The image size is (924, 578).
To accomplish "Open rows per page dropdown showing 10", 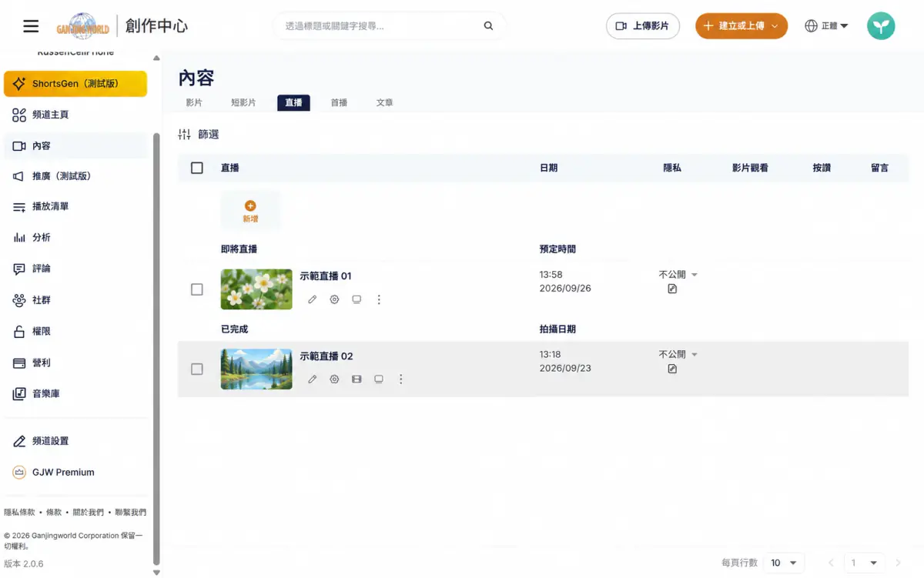I will tap(784, 563).
